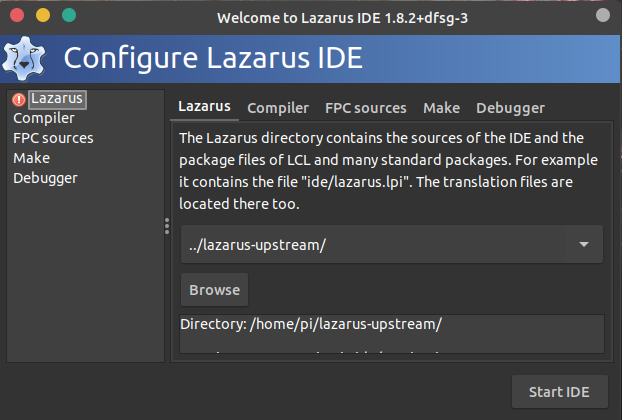Click the green maximize window button

point(69,15)
